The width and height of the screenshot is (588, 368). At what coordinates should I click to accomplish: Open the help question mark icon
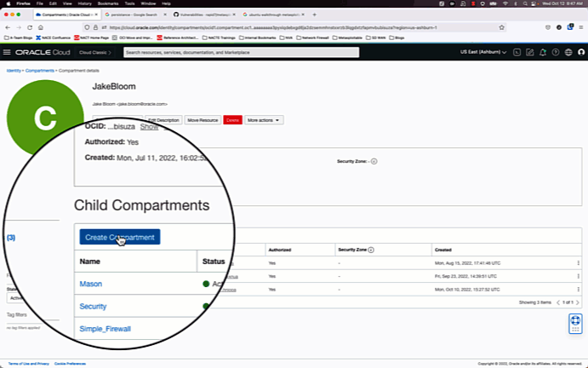click(556, 52)
